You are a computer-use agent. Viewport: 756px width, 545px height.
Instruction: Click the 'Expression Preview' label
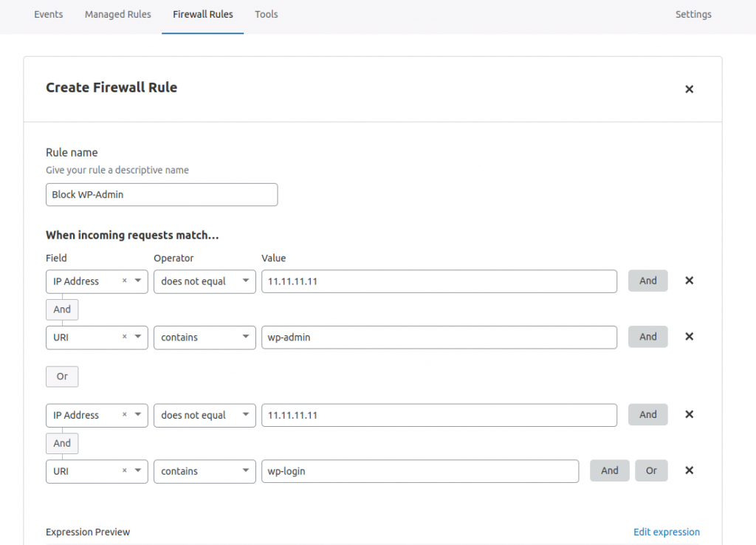88,532
